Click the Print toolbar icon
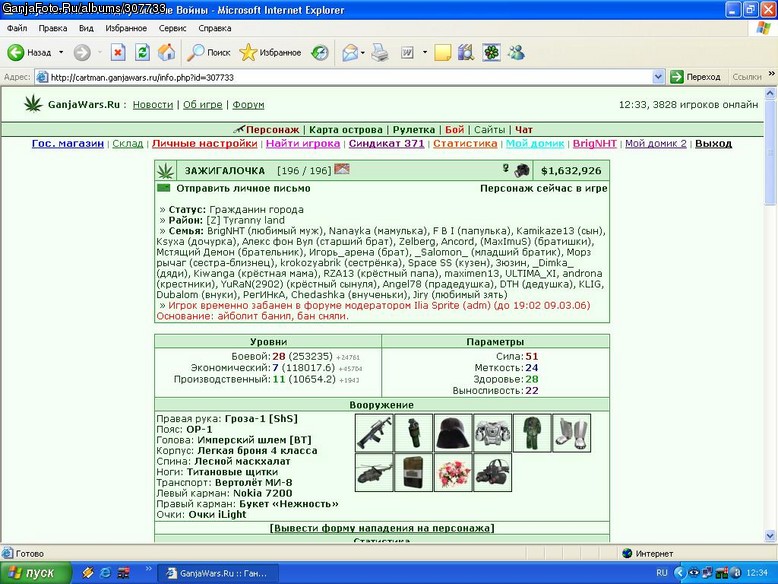778x584 pixels. click(380, 53)
